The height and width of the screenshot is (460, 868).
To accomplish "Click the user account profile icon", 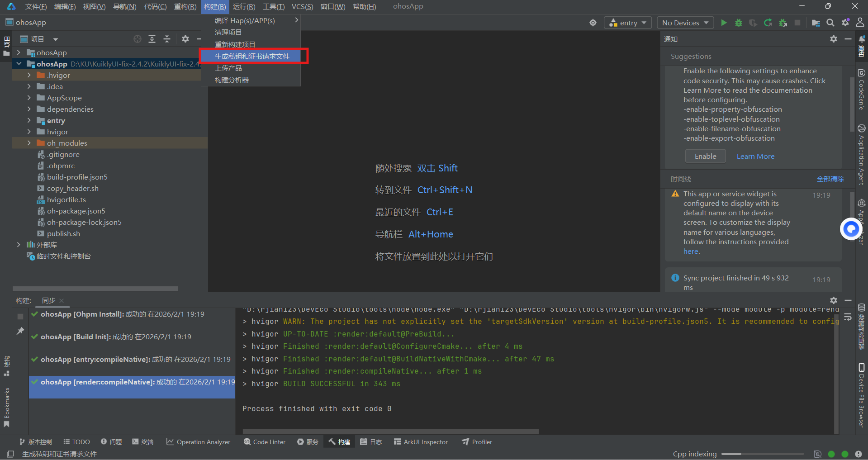I will 860,22.
